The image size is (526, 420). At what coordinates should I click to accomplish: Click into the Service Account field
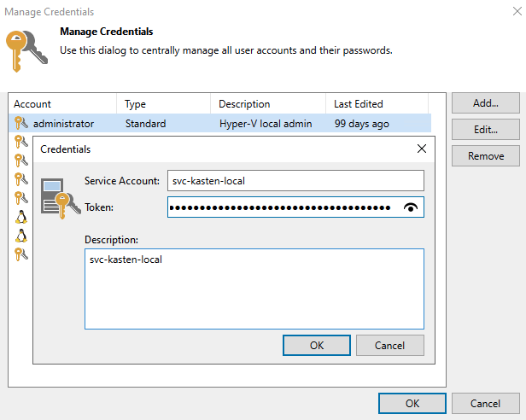pos(295,181)
